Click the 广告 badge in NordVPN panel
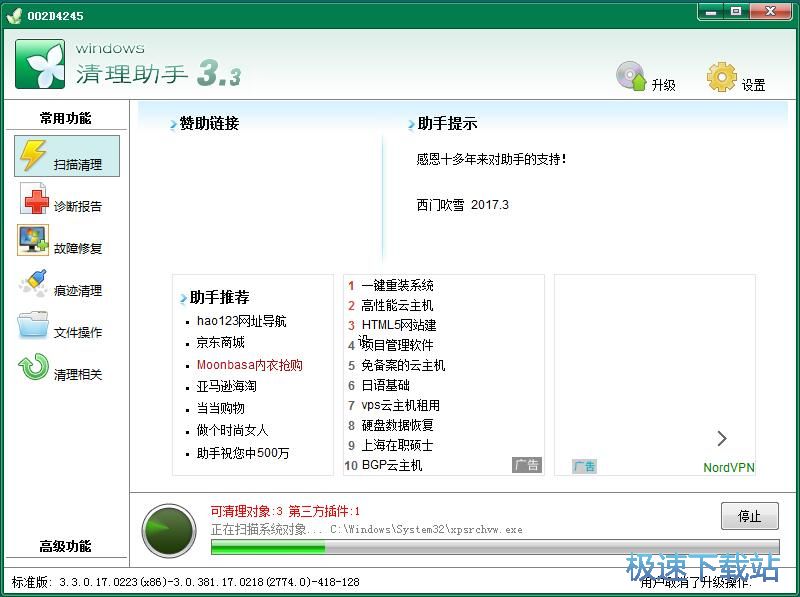Viewport: 800px width, 597px height. pos(584,466)
